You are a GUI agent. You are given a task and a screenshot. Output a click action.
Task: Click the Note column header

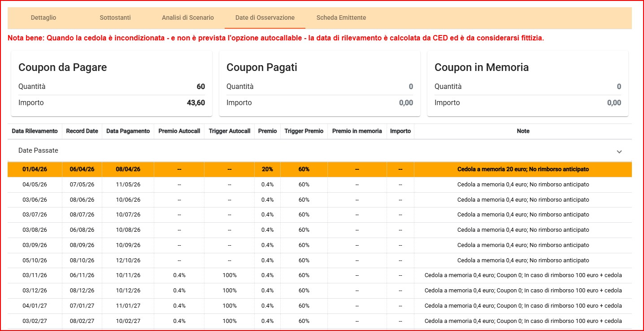coord(523,131)
